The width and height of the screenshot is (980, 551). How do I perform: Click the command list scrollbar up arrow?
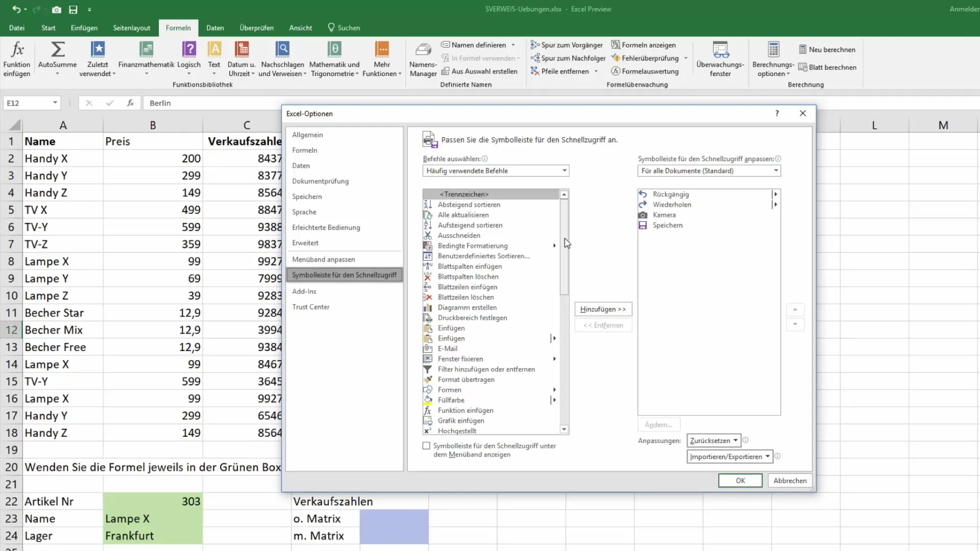[x=564, y=194]
